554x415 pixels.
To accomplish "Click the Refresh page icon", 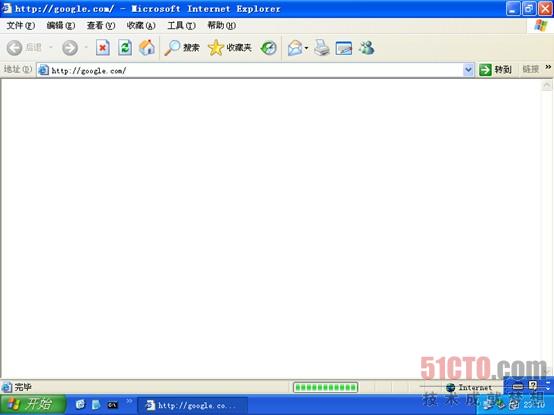I will pyautogui.click(x=125, y=48).
